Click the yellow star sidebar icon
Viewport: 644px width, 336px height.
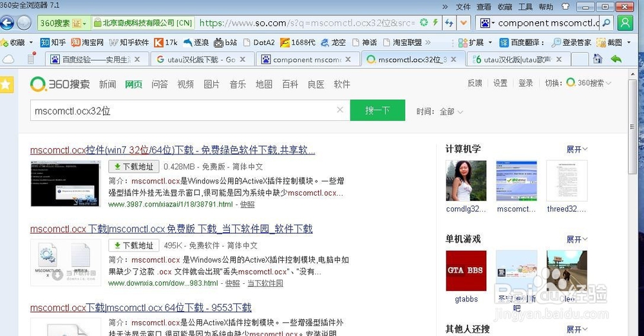coord(6,84)
